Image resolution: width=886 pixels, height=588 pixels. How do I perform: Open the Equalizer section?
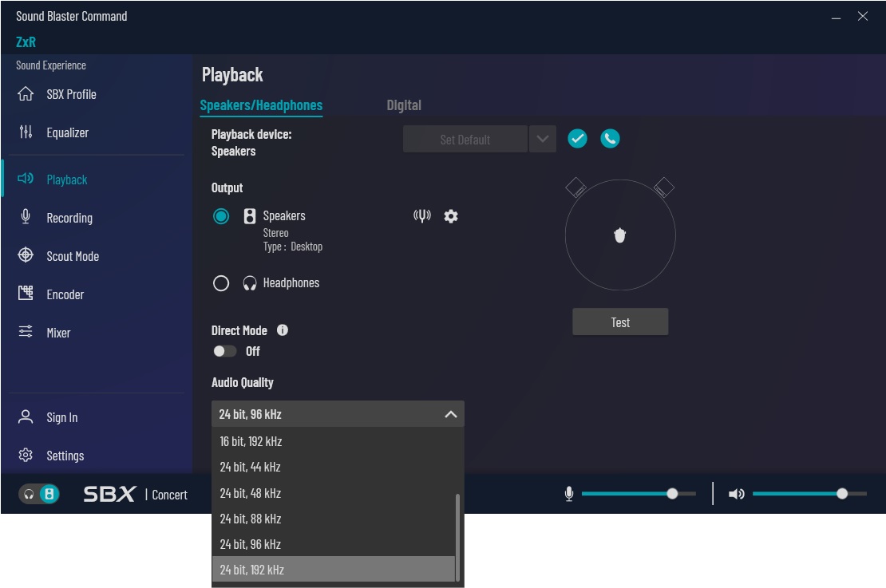pos(67,132)
